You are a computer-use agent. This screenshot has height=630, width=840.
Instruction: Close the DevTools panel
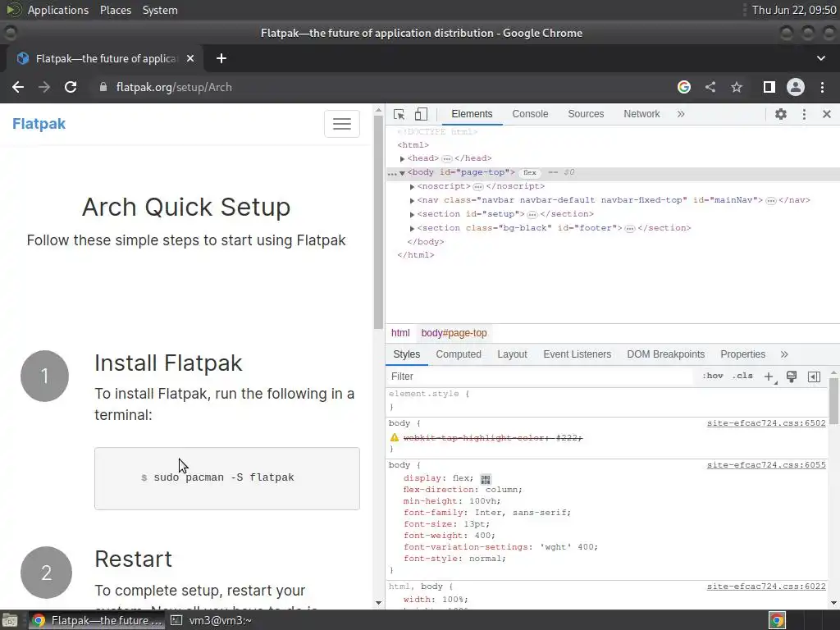tap(827, 114)
